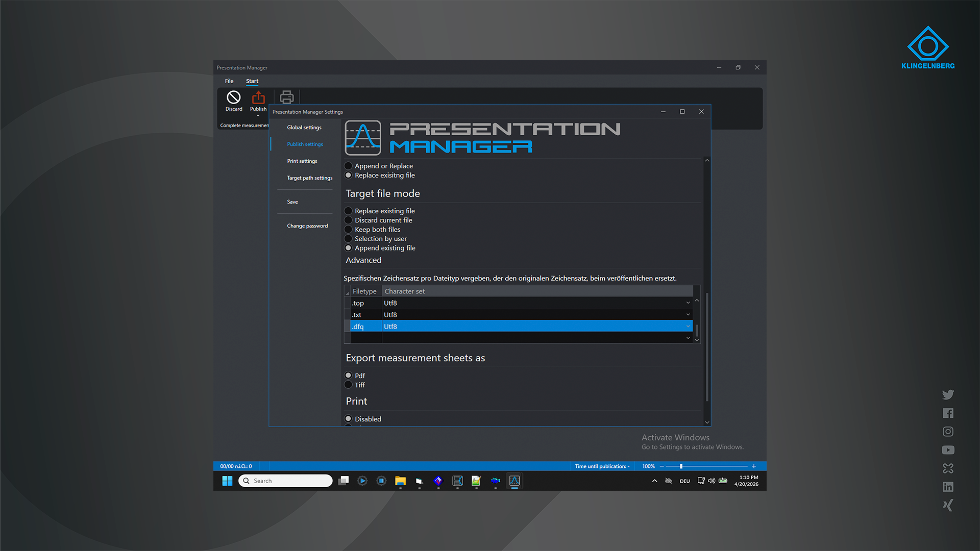Select Pdf export format
This screenshot has height=551, width=980.
pyautogui.click(x=349, y=375)
